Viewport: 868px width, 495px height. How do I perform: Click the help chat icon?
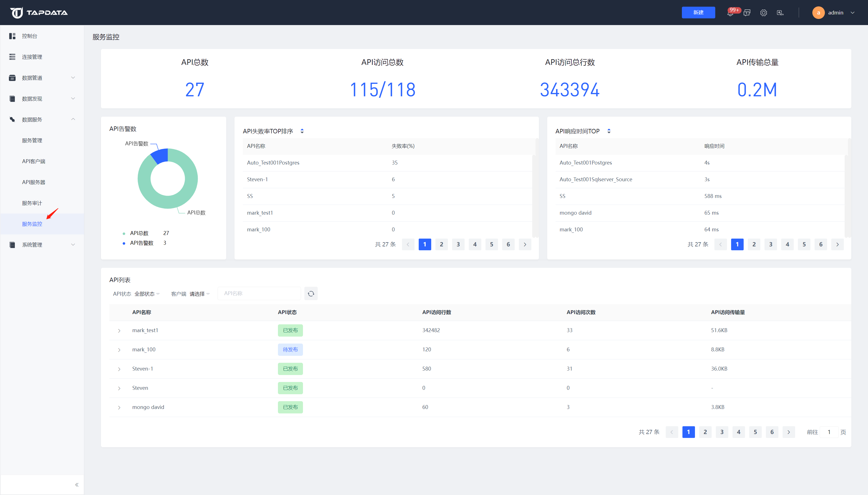click(747, 13)
